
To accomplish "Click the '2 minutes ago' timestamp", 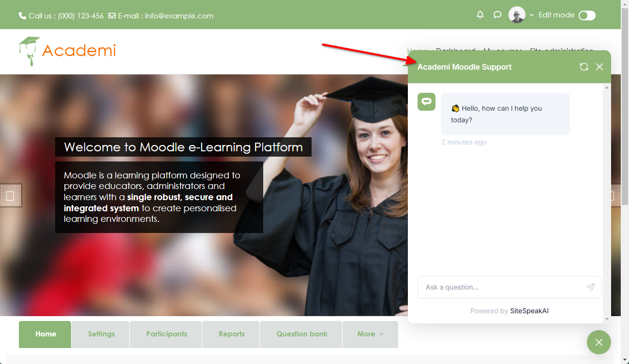I will (464, 142).
